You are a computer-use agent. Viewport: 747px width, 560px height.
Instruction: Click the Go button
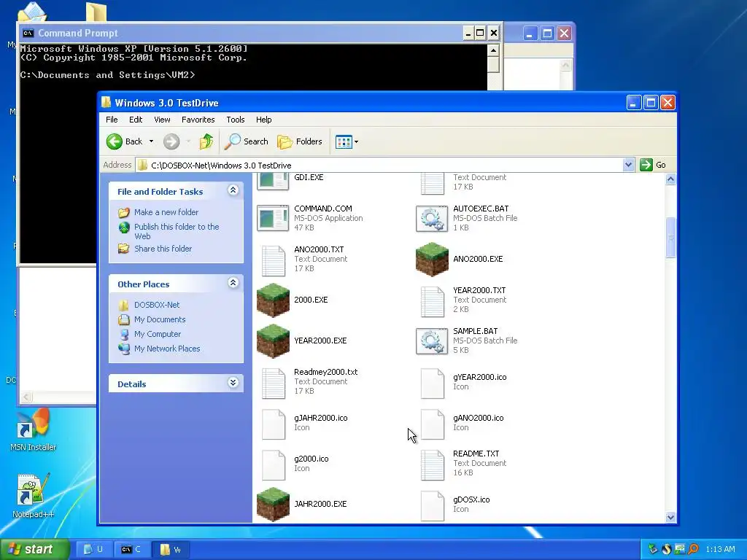pyautogui.click(x=653, y=165)
